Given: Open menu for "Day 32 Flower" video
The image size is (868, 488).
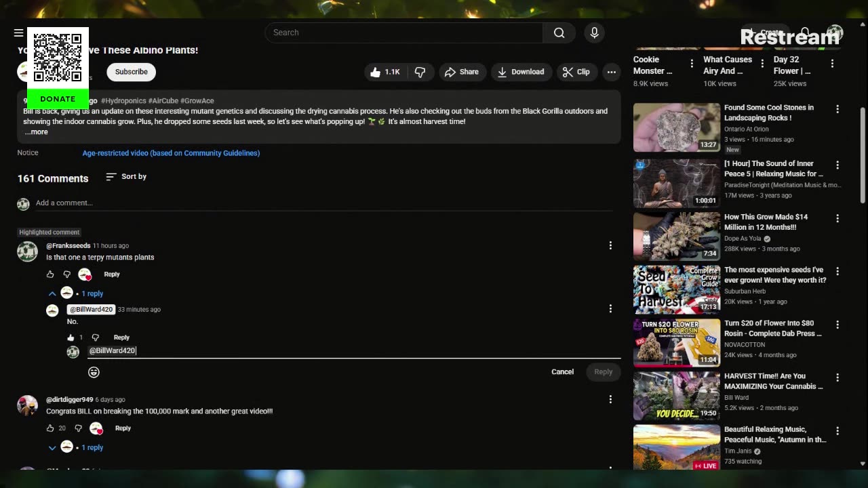Looking at the screenshot, I should 832,64.
